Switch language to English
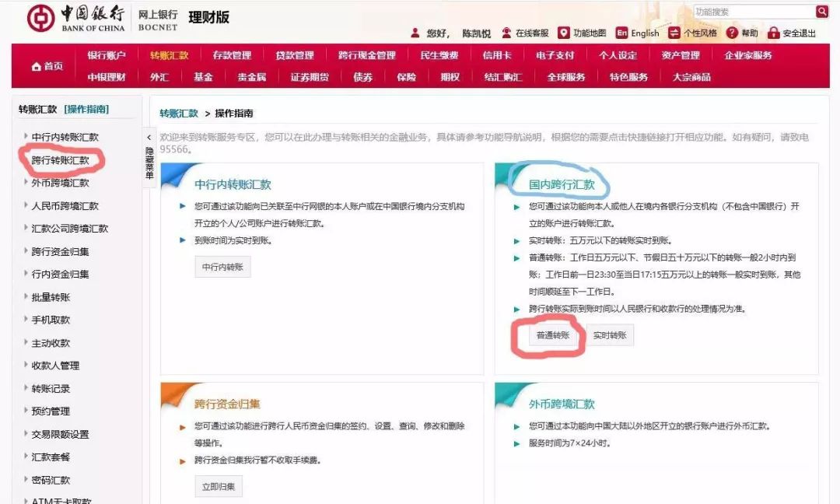Image resolution: width=840 pixels, height=504 pixels. (x=638, y=33)
